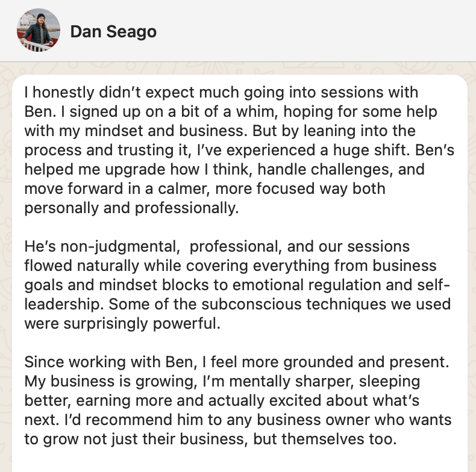
Task: Click the Dan Seago contact name
Action: coord(113,31)
